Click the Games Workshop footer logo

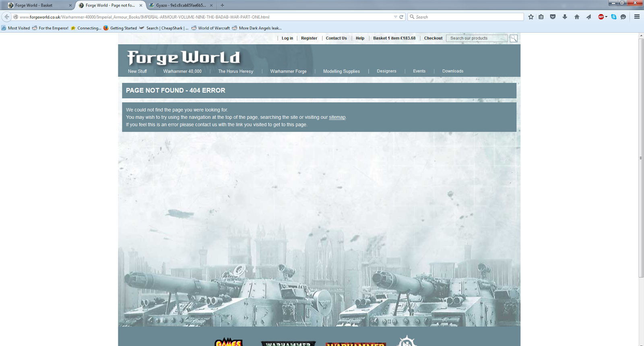pyautogui.click(x=229, y=342)
